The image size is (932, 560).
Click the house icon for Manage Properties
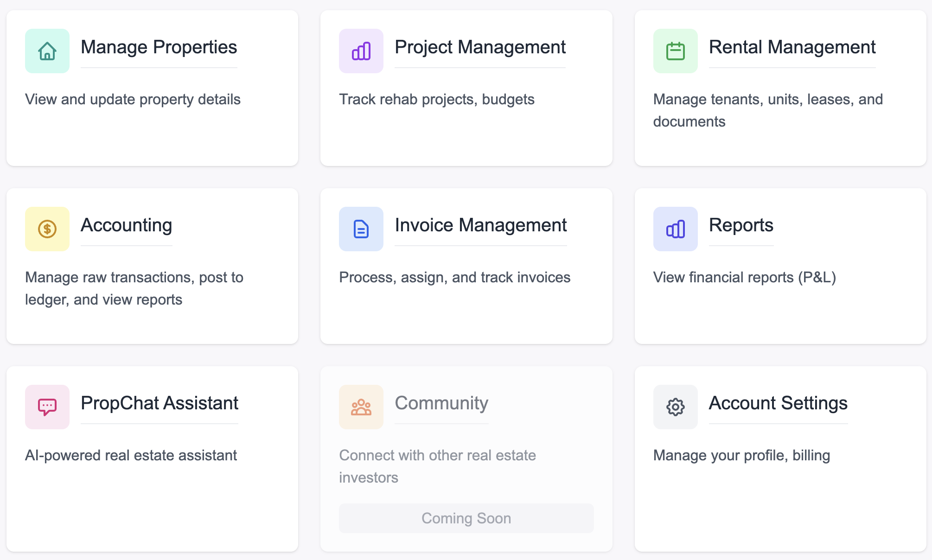point(47,51)
